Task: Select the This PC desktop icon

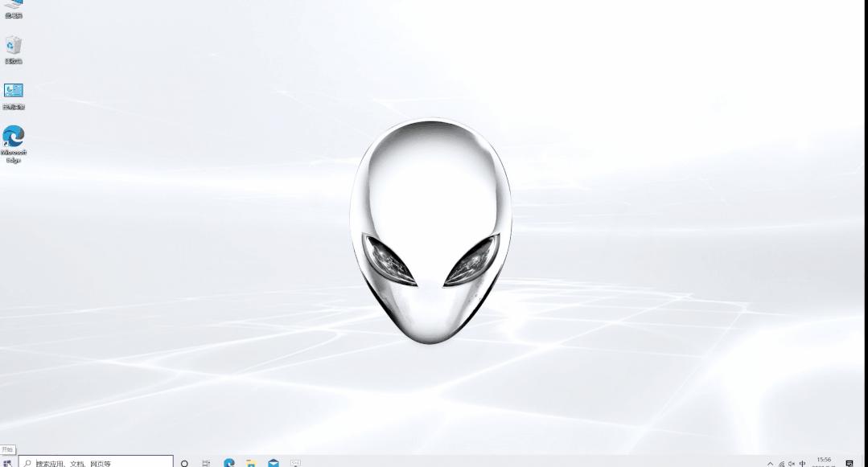Action: 14,9
